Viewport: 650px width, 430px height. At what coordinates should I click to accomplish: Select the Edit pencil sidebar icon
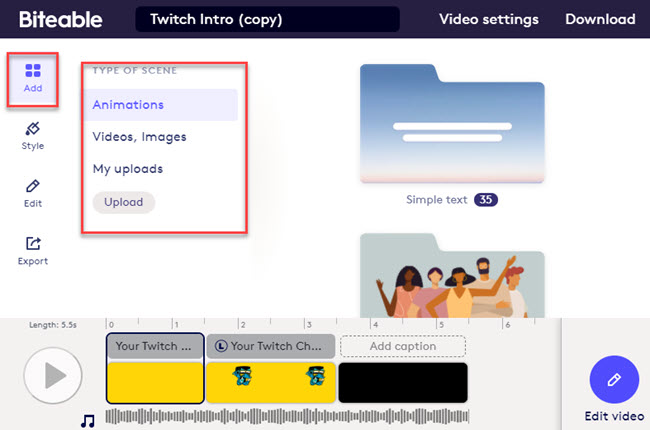tap(33, 193)
